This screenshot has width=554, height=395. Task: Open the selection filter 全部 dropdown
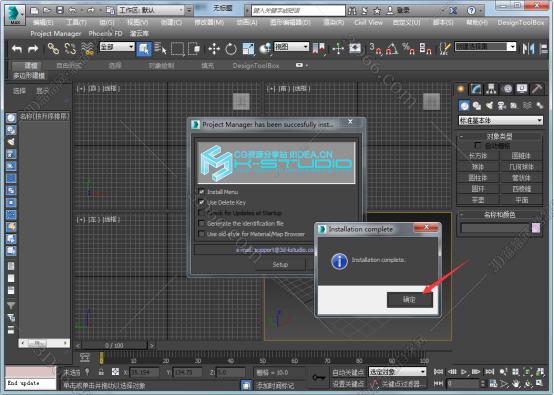pyautogui.click(x=117, y=47)
